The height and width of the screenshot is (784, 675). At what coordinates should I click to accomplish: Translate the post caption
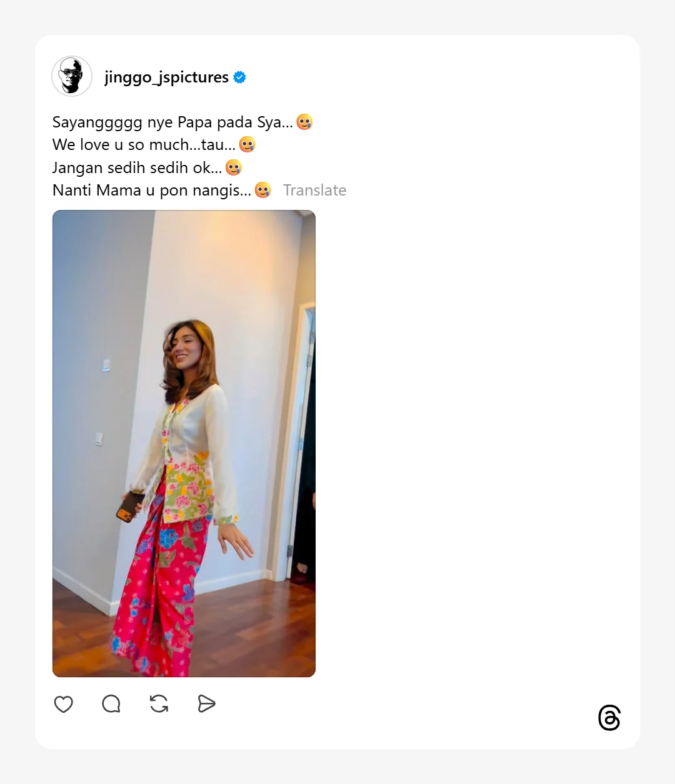tap(314, 190)
